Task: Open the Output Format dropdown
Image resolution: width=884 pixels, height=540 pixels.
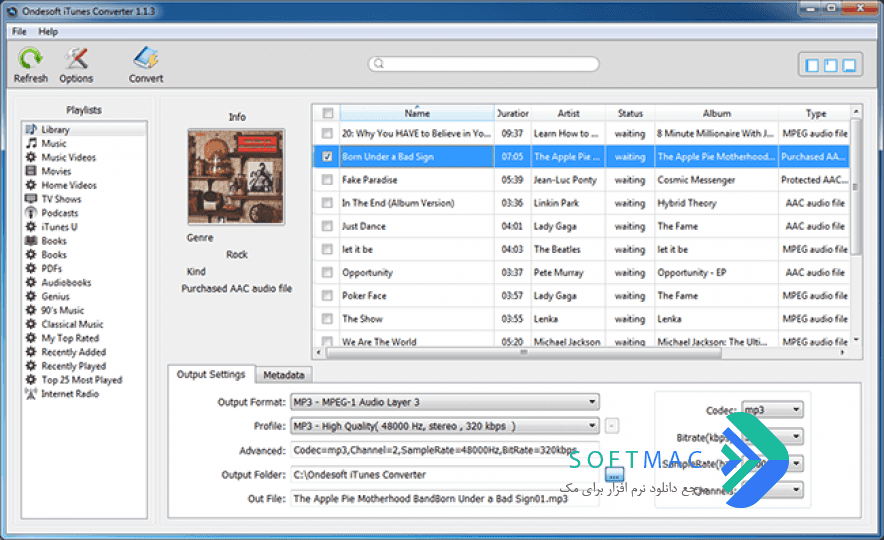Action: coord(444,402)
